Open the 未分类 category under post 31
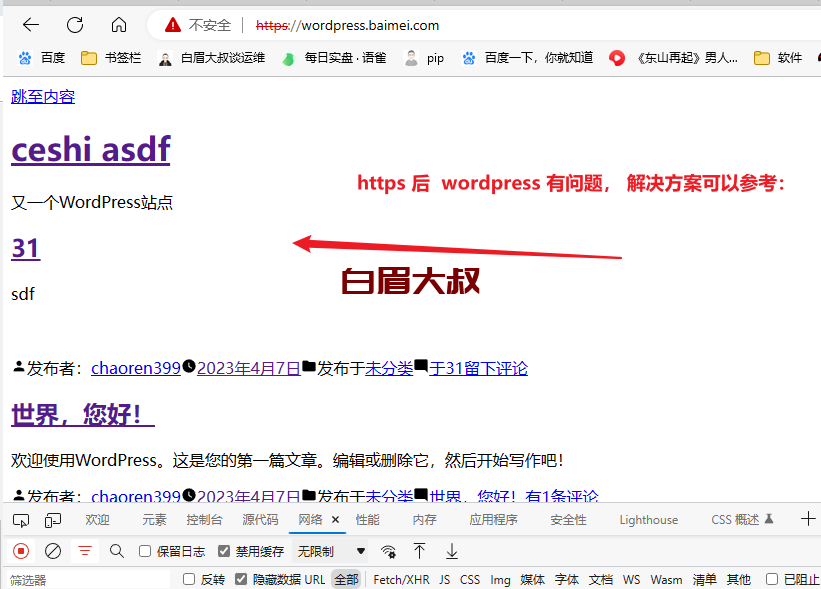This screenshot has height=589, width=821. pyautogui.click(x=389, y=368)
